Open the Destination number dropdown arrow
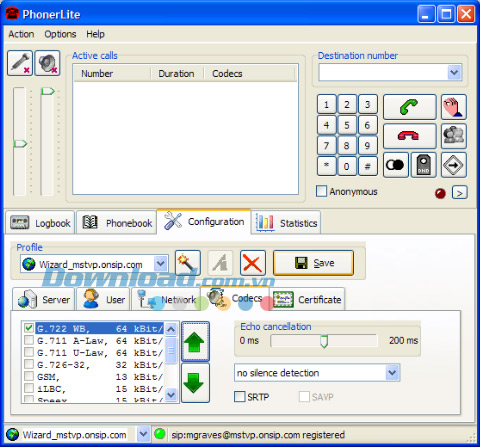Screen dimensions: 480x447 [x=454, y=72]
